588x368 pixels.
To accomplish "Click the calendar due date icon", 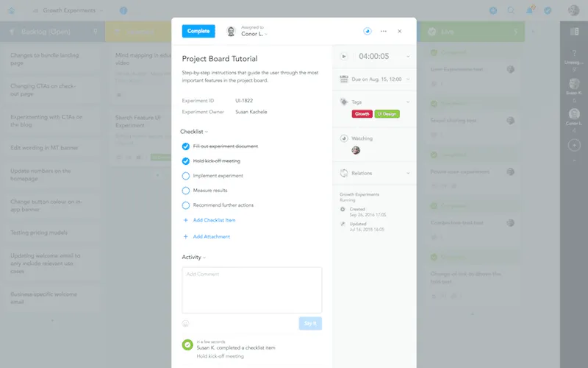I will [x=343, y=79].
